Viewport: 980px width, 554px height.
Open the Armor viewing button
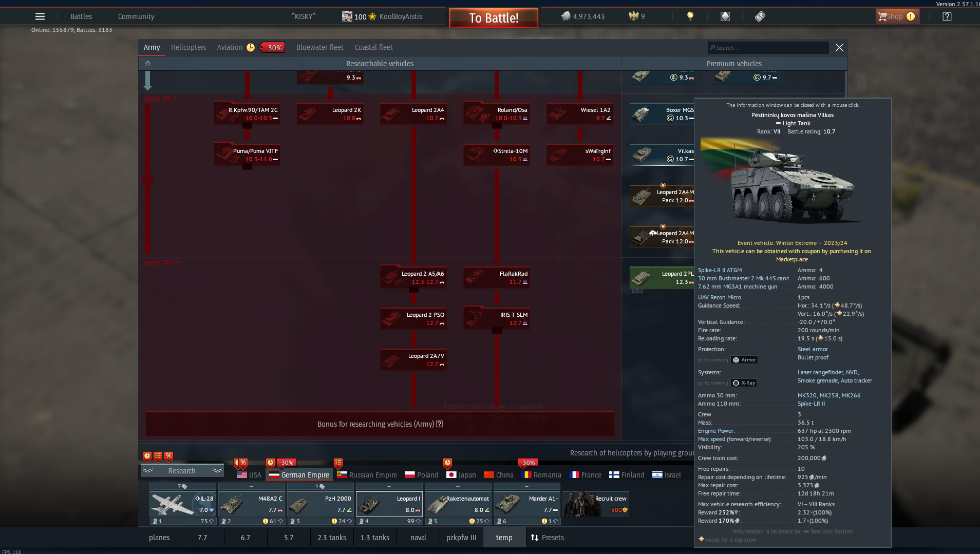click(744, 360)
